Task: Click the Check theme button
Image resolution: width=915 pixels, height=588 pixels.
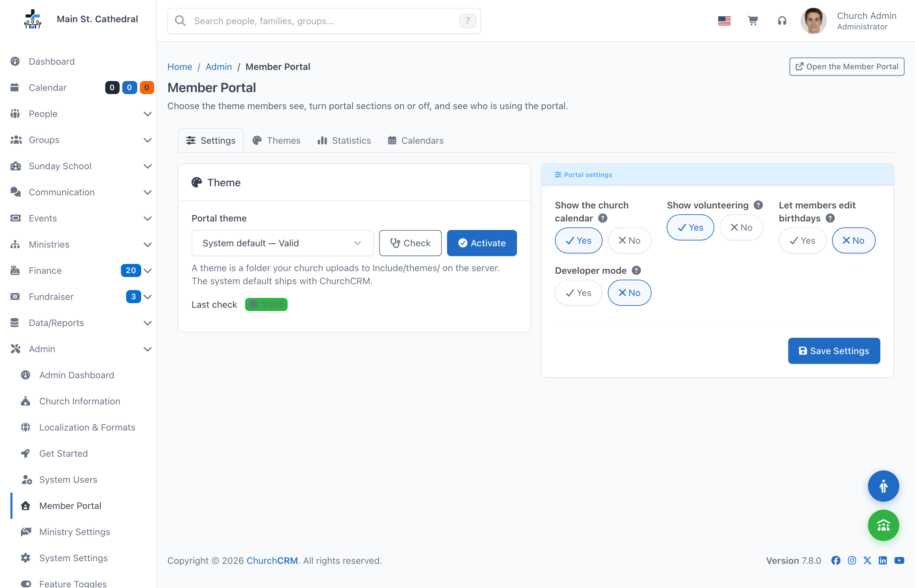Action: click(x=410, y=243)
